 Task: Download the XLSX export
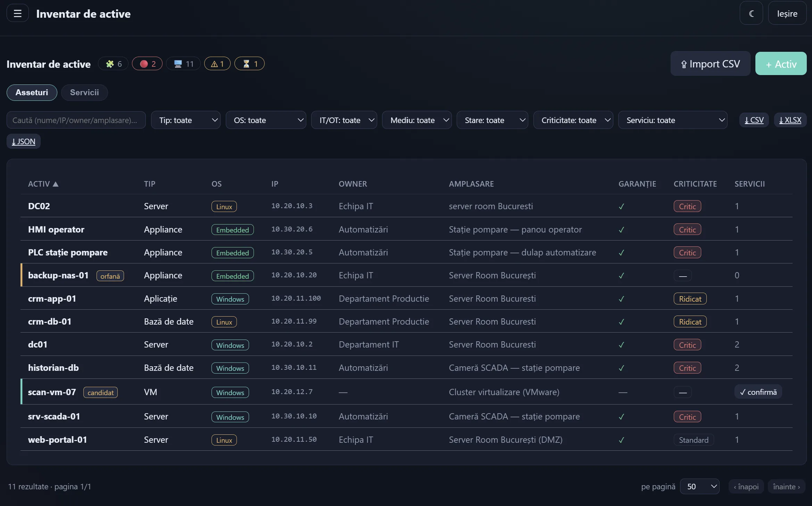790,120
